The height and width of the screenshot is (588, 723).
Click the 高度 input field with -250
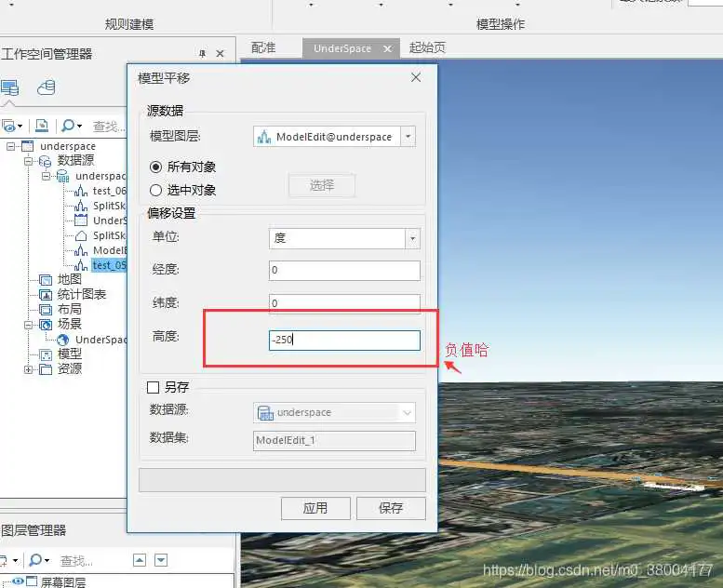(x=344, y=340)
